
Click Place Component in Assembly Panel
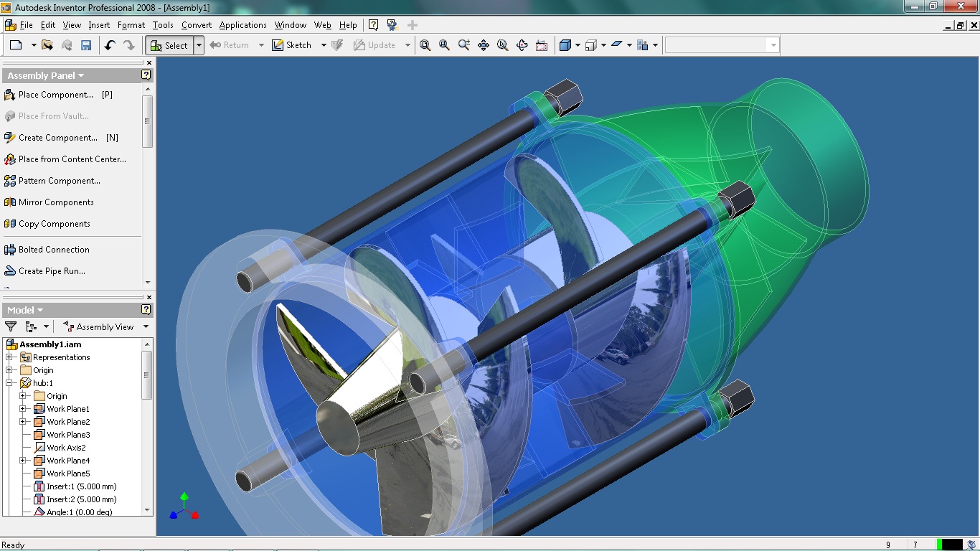point(55,95)
